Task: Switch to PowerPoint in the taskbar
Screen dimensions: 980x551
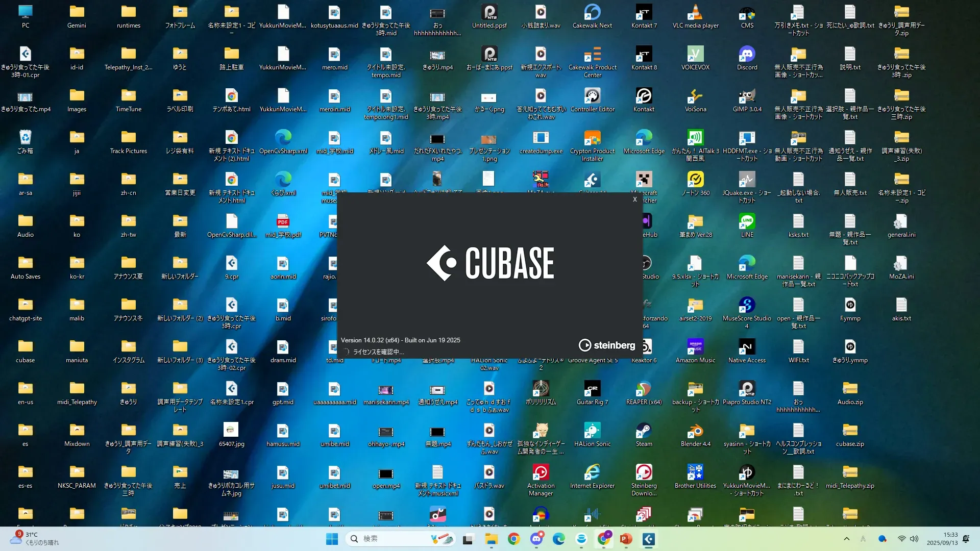Action: coord(626,539)
